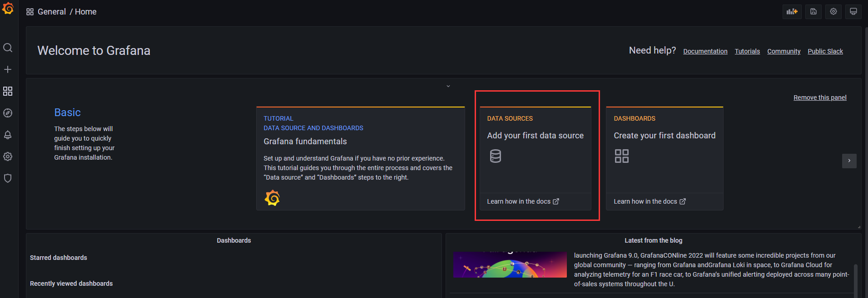868x298 pixels.
Task: Open the Configuration gear in sidebar
Action: pos(8,156)
